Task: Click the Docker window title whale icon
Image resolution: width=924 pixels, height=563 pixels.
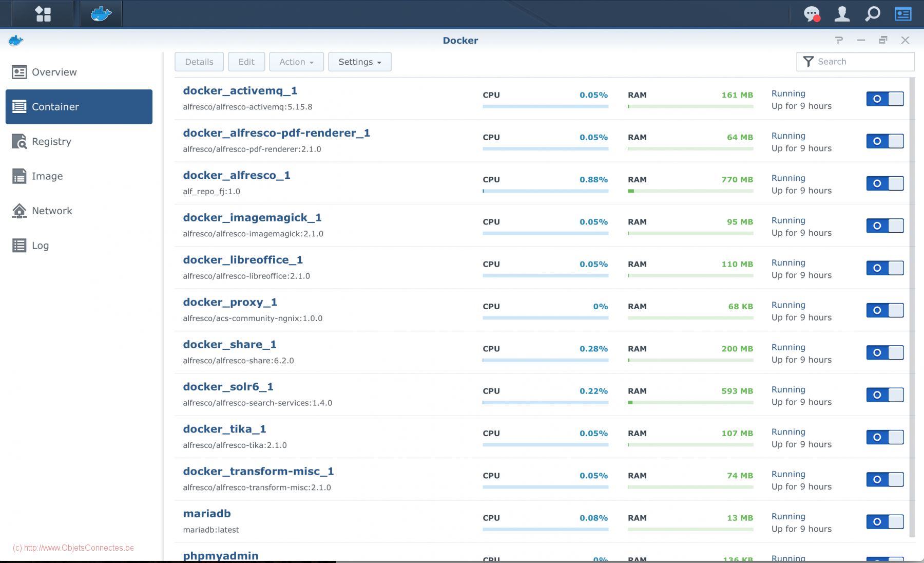Action: tap(16, 41)
